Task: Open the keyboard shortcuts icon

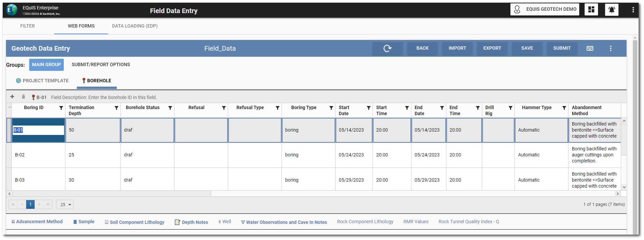Action: coord(590,48)
